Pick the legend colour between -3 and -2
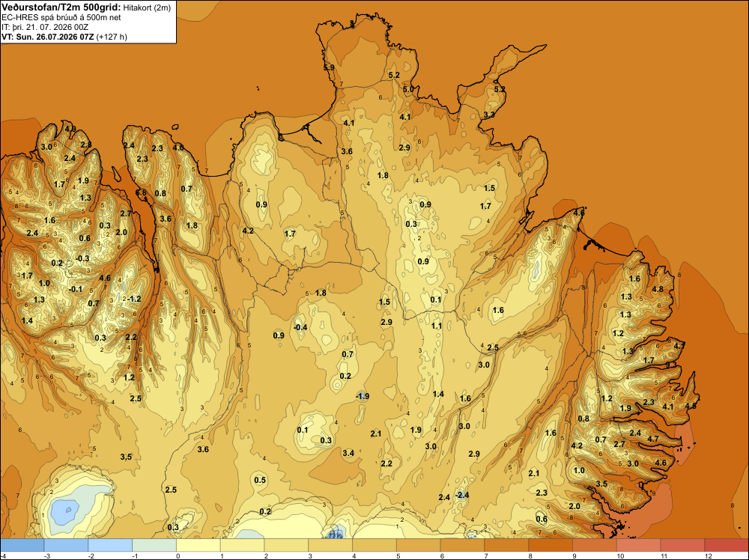Viewport: 749px width, 560px height. pos(66,545)
